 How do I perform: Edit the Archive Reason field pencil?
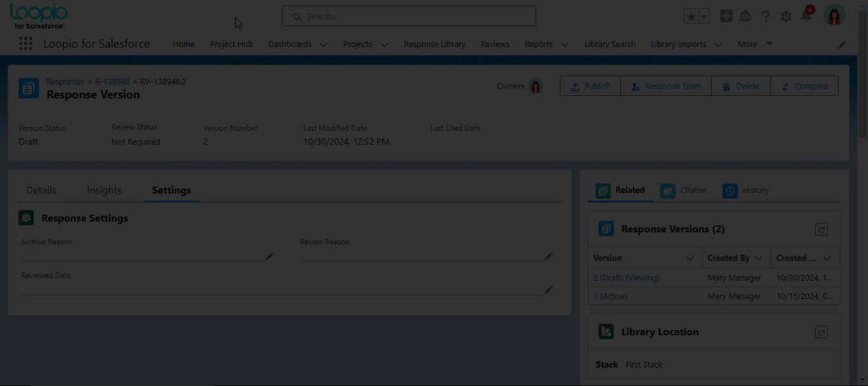pos(269,256)
